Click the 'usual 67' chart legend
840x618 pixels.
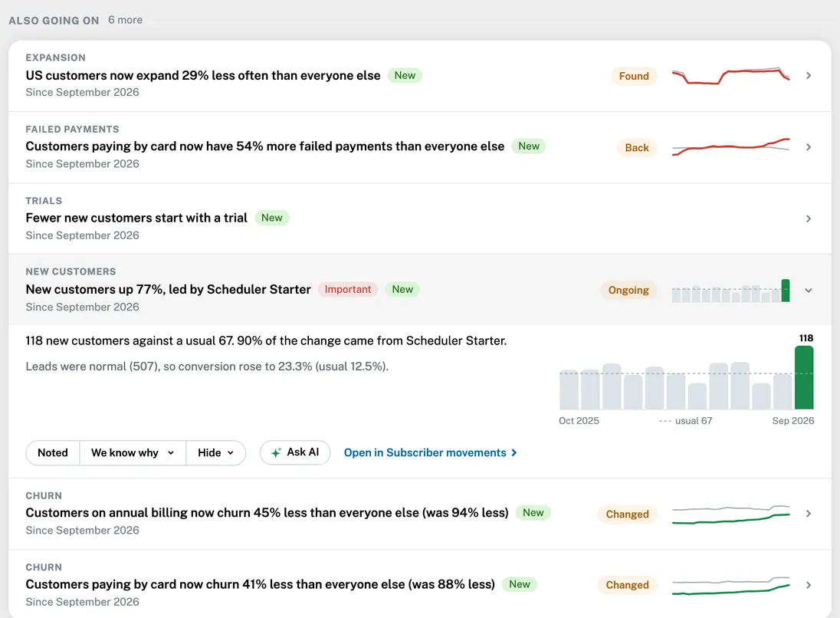pyautogui.click(x=686, y=421)
